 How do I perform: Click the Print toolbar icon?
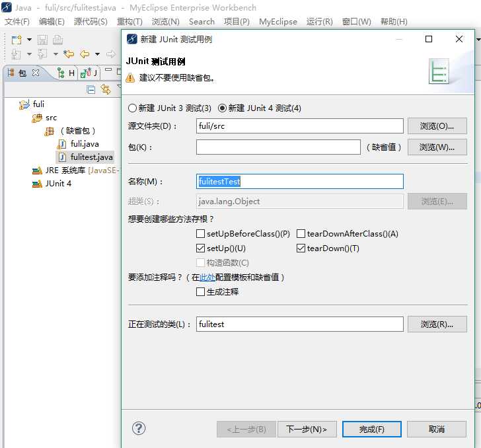point(57,40)
